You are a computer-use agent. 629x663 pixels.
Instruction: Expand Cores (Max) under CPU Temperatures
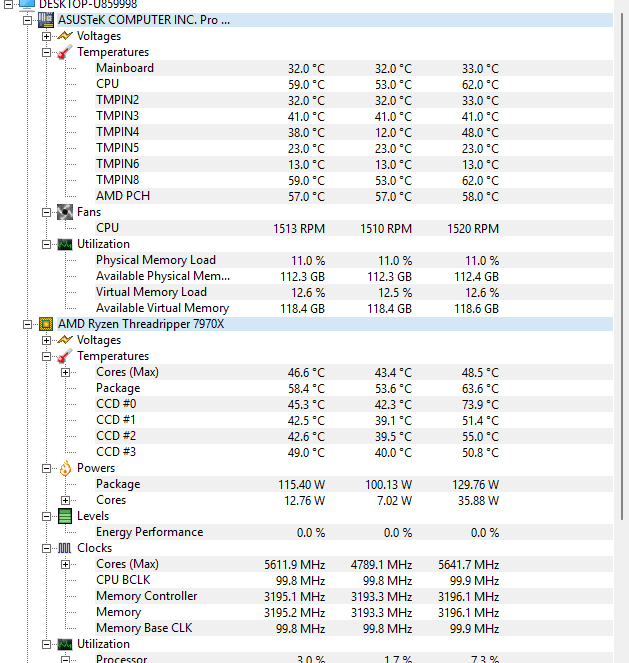66,372
